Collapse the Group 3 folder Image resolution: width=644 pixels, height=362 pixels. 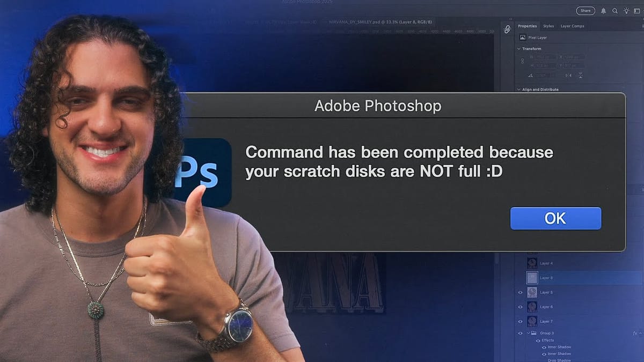point(528,333)
